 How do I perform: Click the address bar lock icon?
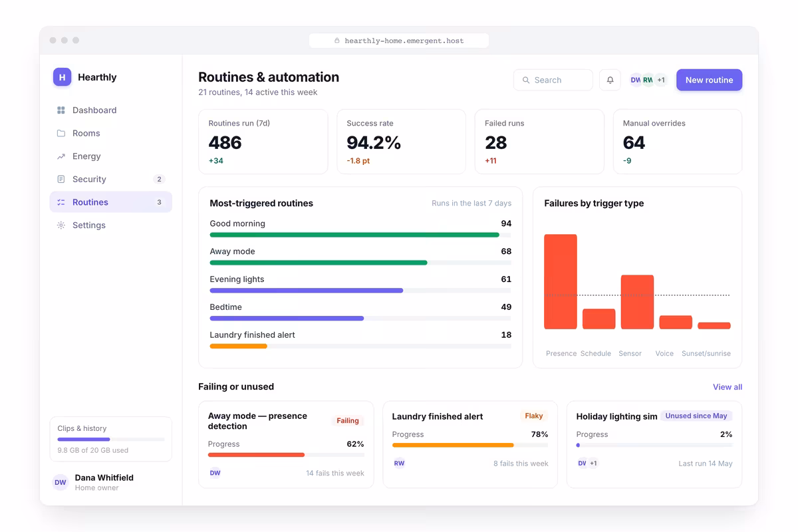[x=337, y=41]
